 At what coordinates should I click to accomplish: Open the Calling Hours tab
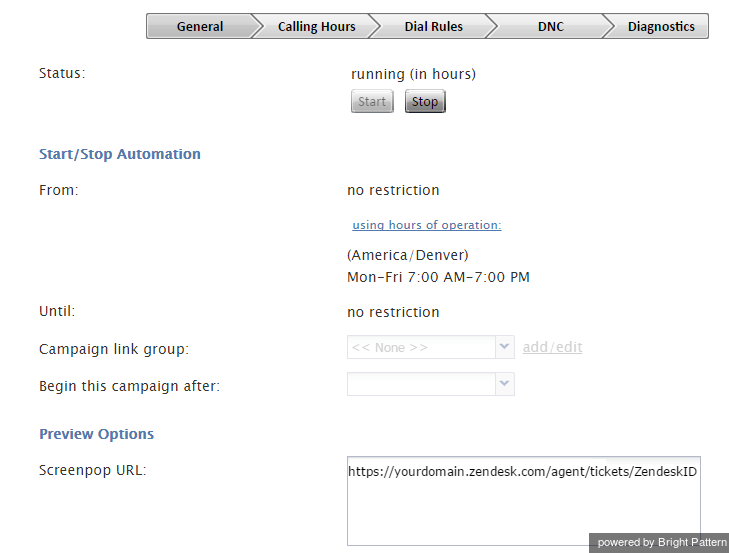[317, 26]
